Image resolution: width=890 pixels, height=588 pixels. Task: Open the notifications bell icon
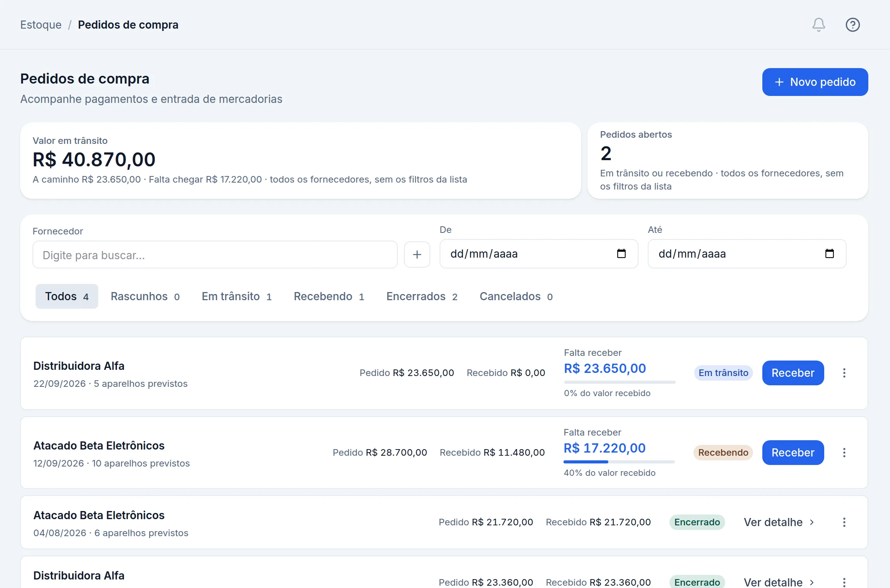[x=818, y=25]
